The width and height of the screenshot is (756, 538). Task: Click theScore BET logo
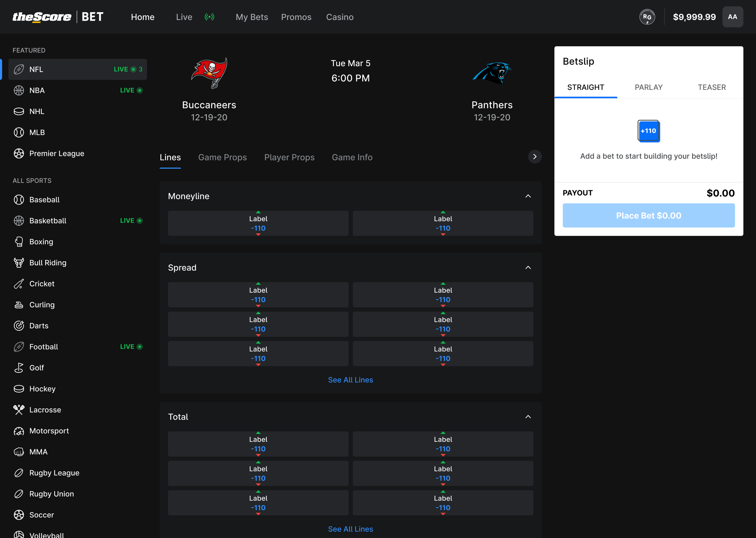pos(58,17)
